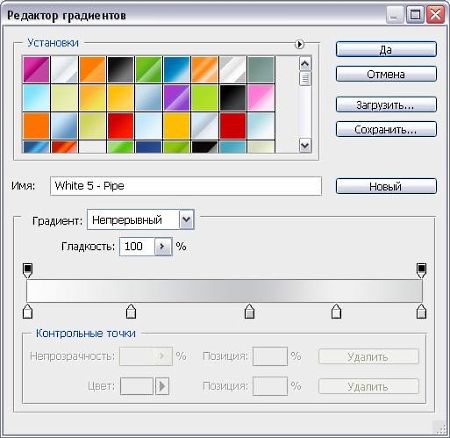The height and width of the screenshot is (438, 450).
Task: Minimize the Редактор градиентов window
Action: 395,15
